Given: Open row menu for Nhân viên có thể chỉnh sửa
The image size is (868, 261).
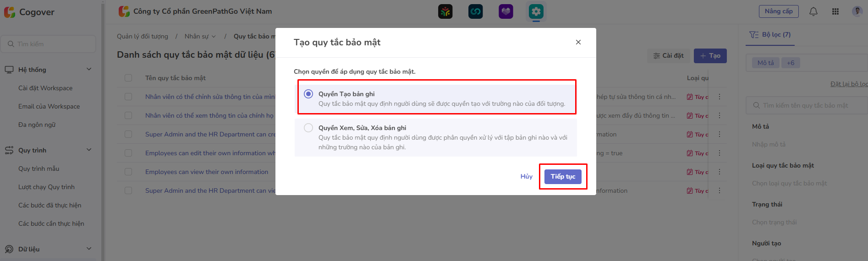Looking at the screenshot, I should pyautogui.click(x=720, y=97).
